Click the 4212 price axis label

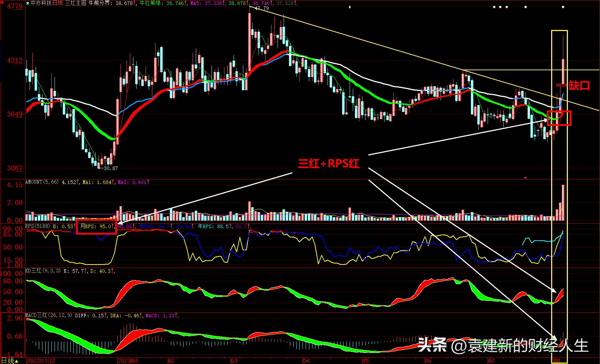coord(15,61)
